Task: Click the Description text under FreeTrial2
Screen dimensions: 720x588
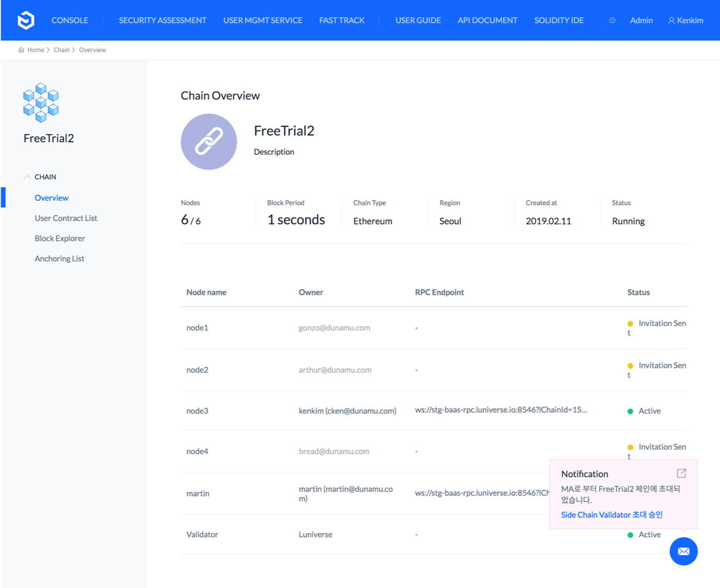Action: [274, 152]
